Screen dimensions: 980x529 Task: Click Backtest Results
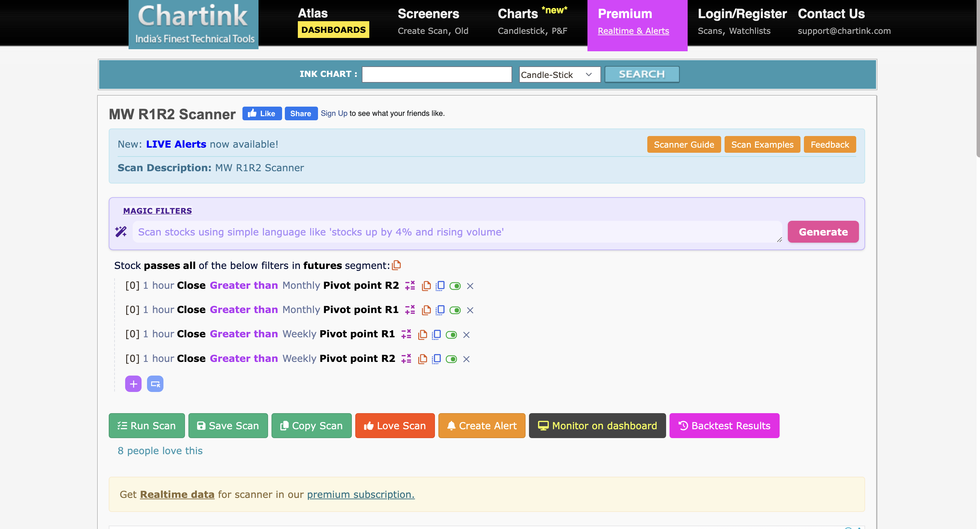click(x=724, y=425)
